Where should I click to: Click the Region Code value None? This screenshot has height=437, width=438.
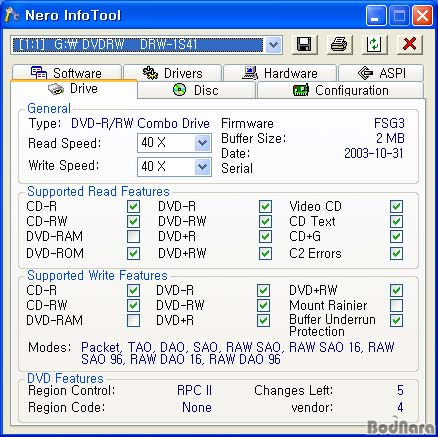(197, 407)
